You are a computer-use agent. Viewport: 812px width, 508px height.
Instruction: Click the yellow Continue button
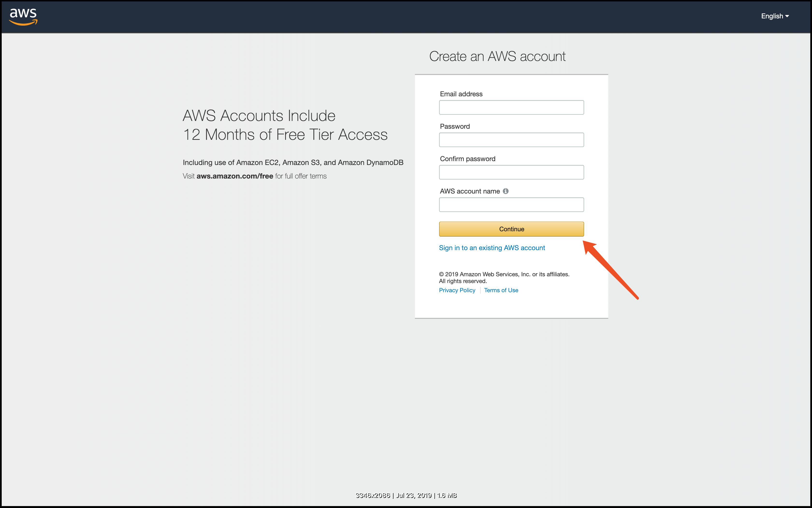[x=511, y=229]
